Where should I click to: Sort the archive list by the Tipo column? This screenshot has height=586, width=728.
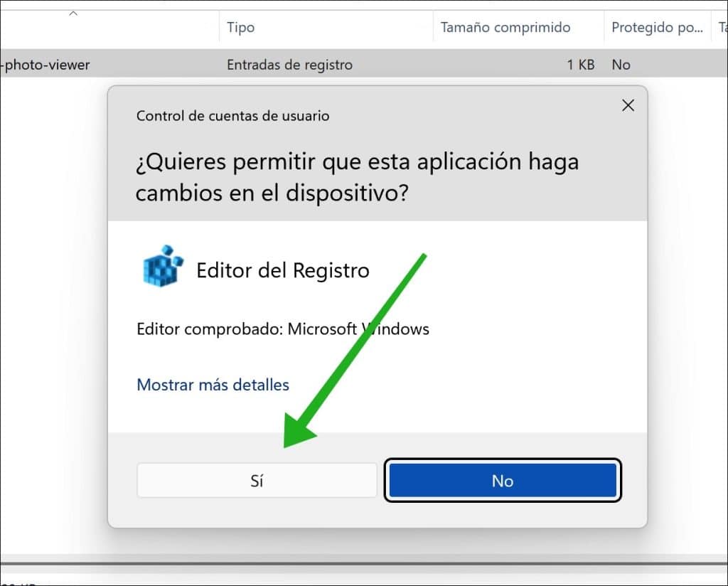240,28
